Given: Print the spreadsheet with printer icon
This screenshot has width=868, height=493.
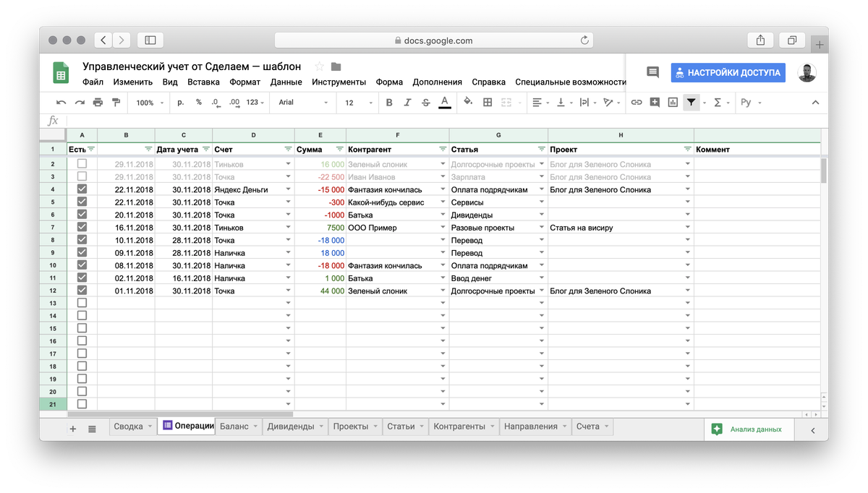Looking at the screenshot, I should (98, 103).
